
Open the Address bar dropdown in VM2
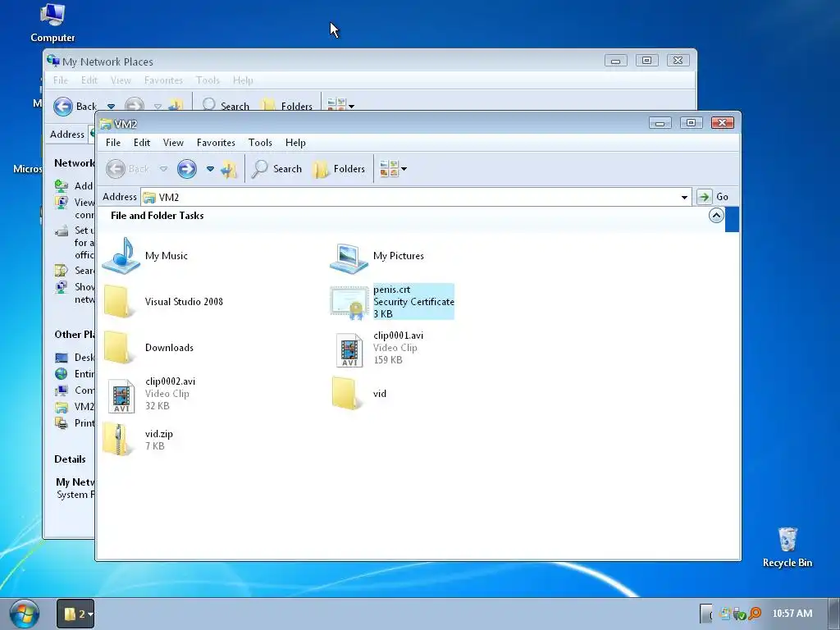click(684, 197)
